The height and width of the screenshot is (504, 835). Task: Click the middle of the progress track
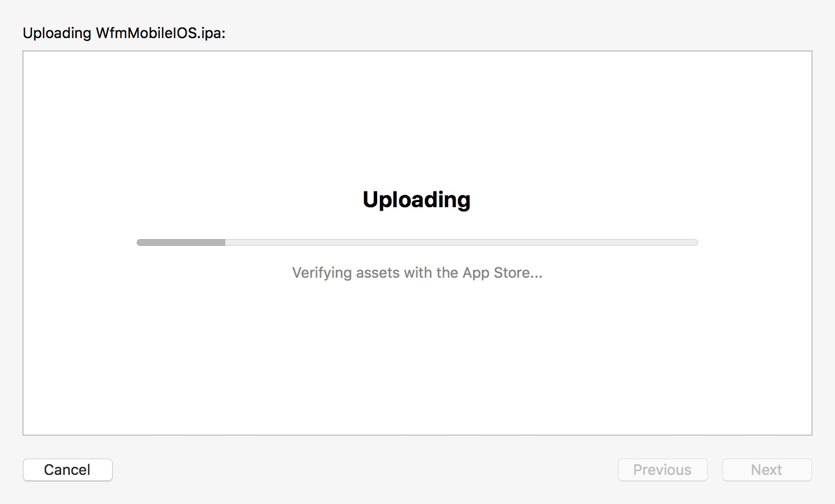coord(417,242)
